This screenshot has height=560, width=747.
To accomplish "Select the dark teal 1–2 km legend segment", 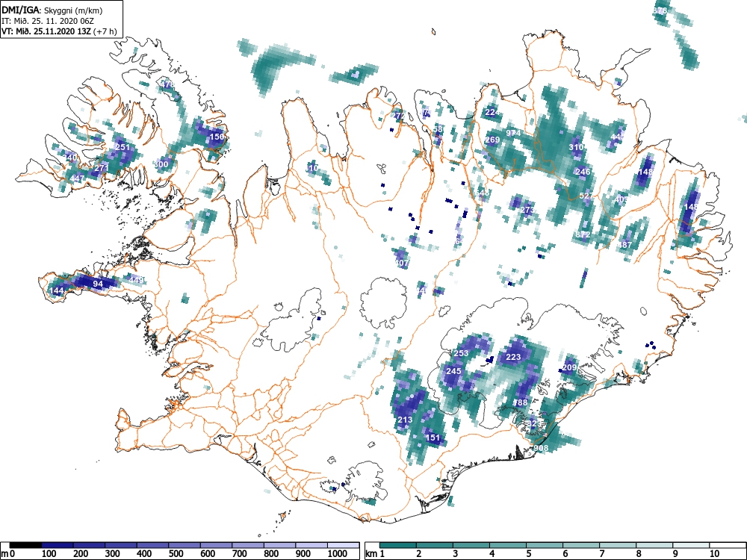I will pyautogui.click(x=398, y=545).
